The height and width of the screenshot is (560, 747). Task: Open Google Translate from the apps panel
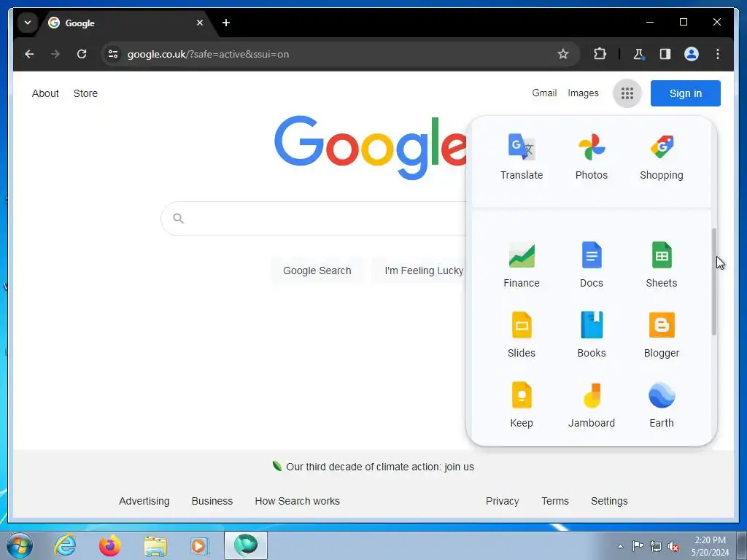[x=521, y=157]
